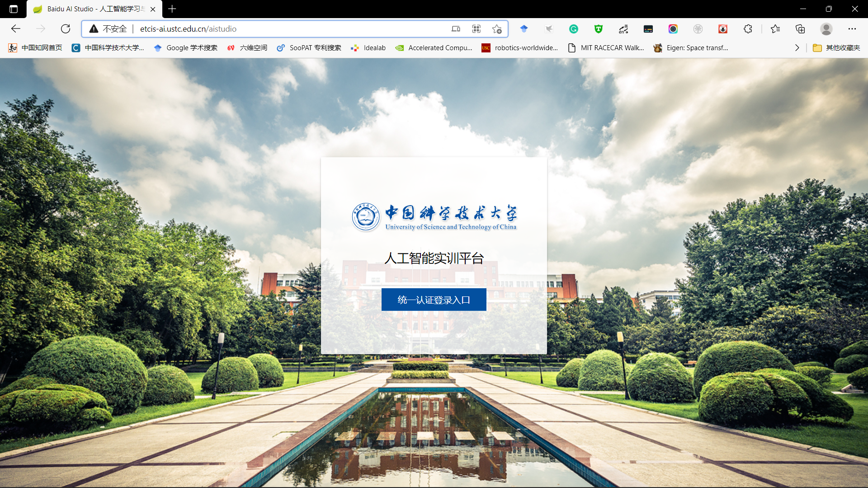Click the translate en extension icon
This screenshot has height=488, width=868.
tap(623, 29)
